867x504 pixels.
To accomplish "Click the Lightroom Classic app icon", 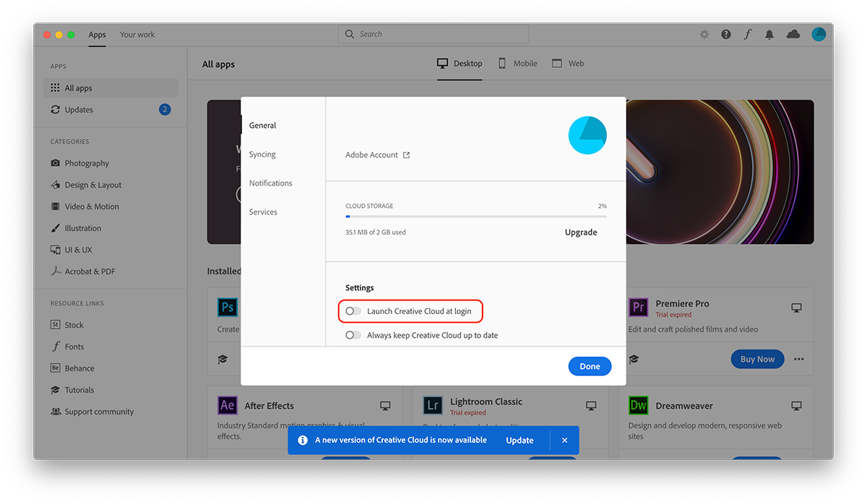I will [433, 405].
